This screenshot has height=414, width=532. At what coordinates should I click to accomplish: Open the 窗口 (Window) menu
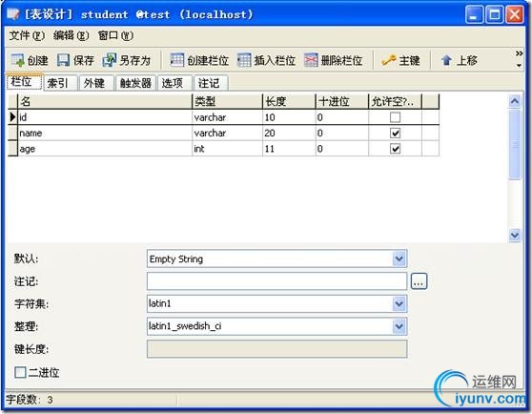pos(115,35)
